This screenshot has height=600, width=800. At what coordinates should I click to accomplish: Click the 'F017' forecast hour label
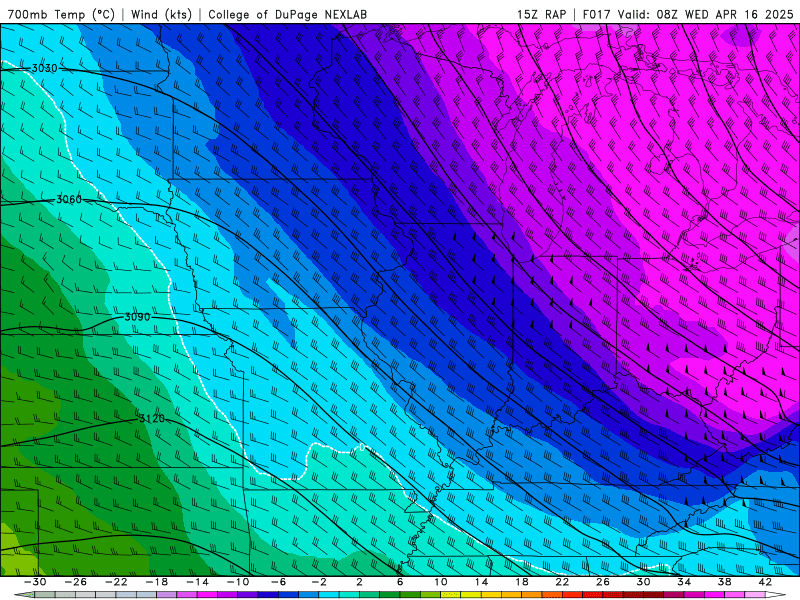tap(597, 15)
